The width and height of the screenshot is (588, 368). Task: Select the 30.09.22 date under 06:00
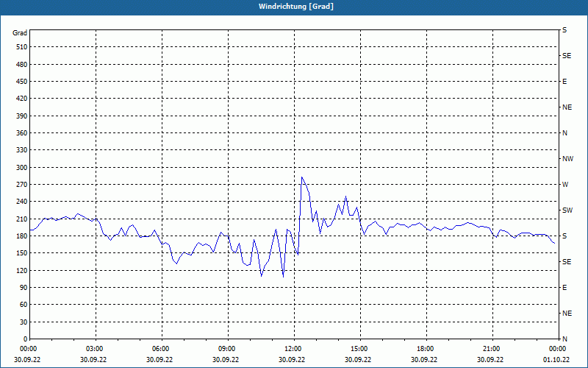click(159, 360)
